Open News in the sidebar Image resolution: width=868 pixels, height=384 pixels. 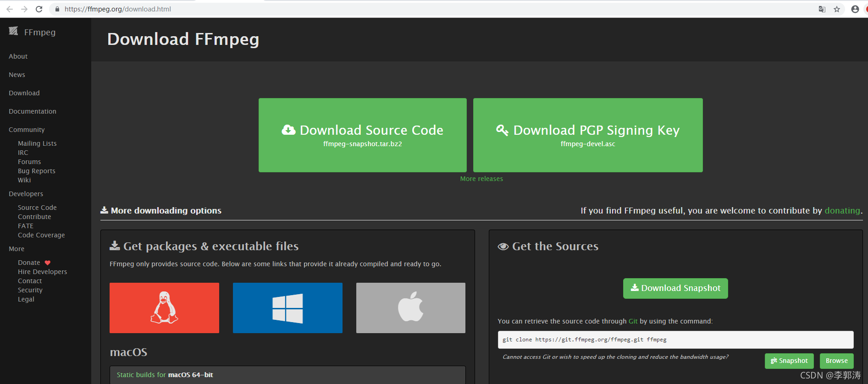[x=17, y=75]
